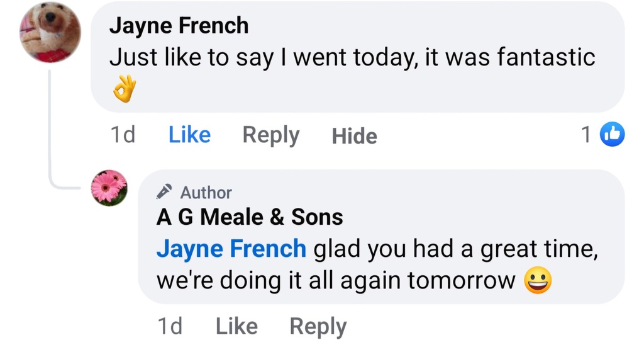Like Jayne French's comment
The width and height of the screenshot is (644, 347).
point(189,135)
